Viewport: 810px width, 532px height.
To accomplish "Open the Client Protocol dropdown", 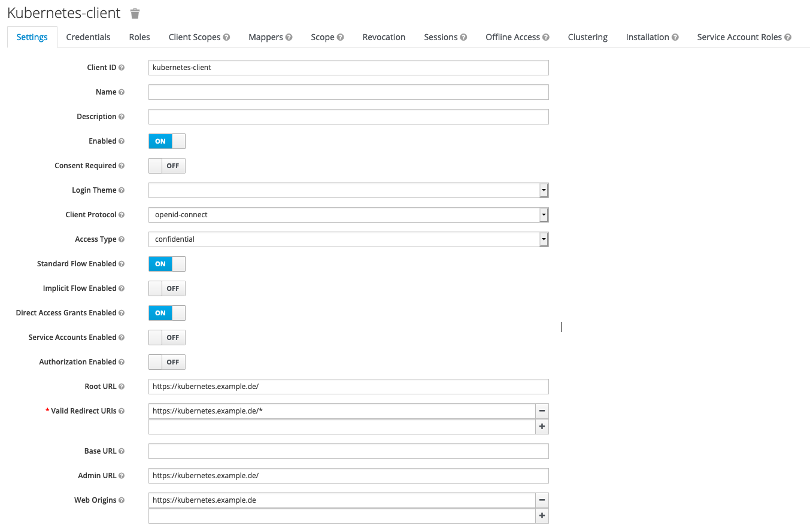I will [348, 215].
